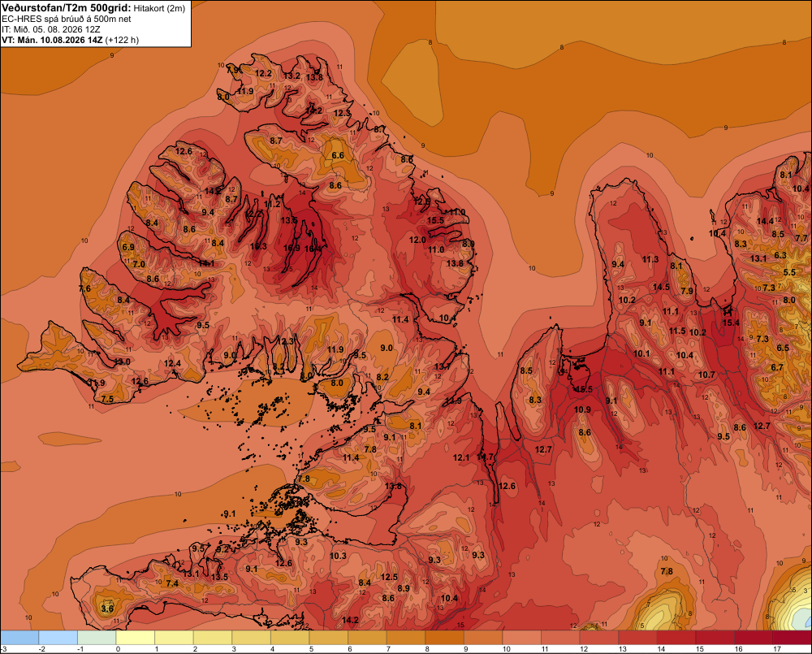This screenshot has height=654, width=812.
Task: Click the legend swatch between 4 and 5
Action: tap(290, 638)
